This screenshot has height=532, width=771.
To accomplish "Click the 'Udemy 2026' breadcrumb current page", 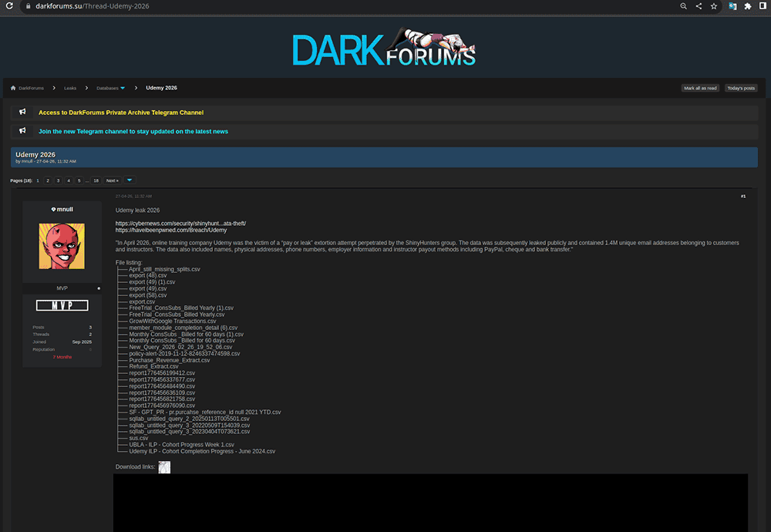I will [x=161, y=88].
